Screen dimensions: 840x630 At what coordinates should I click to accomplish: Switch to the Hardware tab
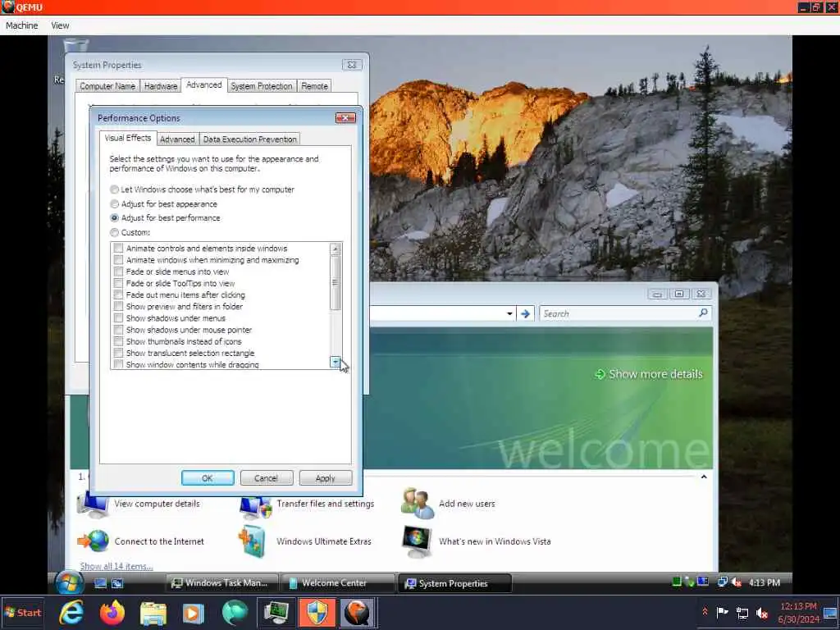tap(161, 85)
